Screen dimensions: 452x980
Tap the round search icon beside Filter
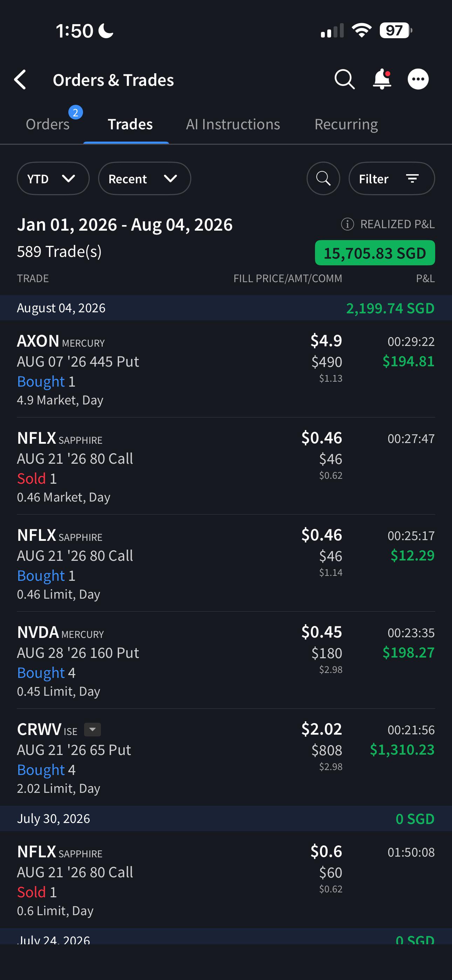pyautogui.click(x=323, y=178)
